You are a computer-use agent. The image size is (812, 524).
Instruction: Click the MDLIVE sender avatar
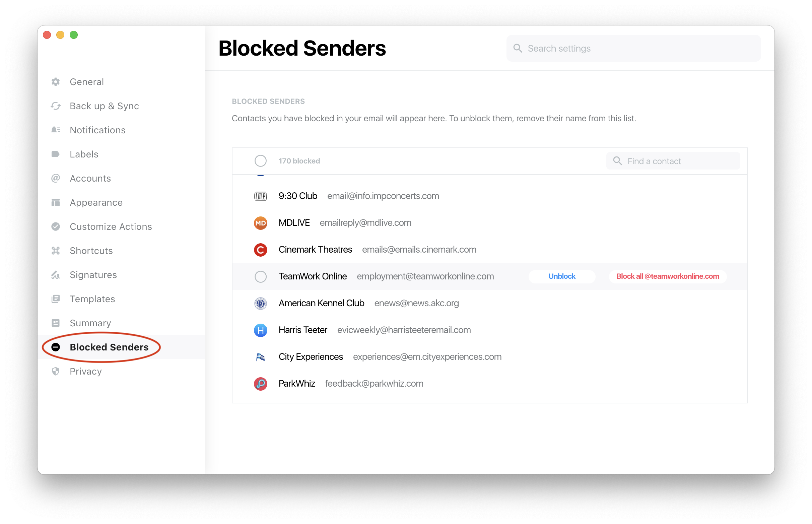[x=261, y=223]
